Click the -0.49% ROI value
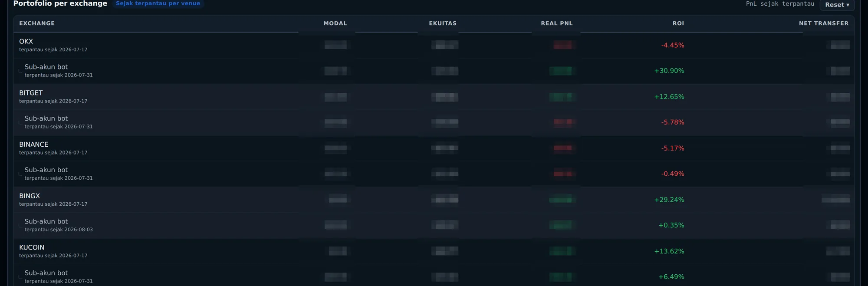The height and width of the screenshot is (286, 868). click(673, 174)
